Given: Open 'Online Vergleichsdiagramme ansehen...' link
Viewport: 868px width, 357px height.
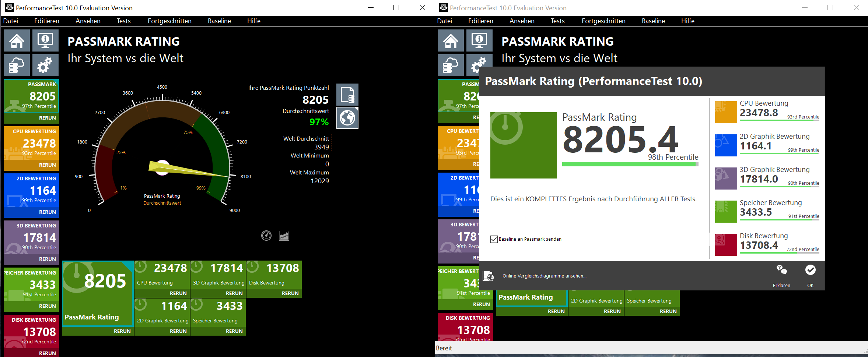Looking at the screenshot, I should tap(545, 276).
